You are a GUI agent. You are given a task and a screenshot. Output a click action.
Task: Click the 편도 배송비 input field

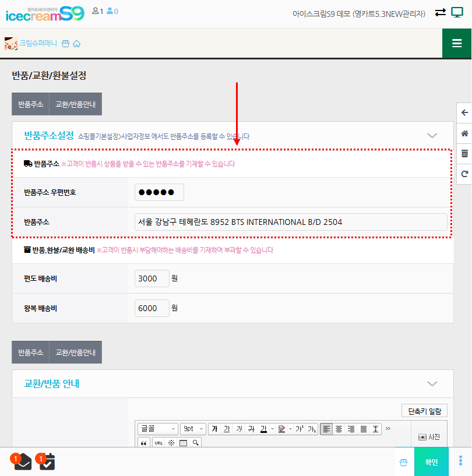coord(152,278)
